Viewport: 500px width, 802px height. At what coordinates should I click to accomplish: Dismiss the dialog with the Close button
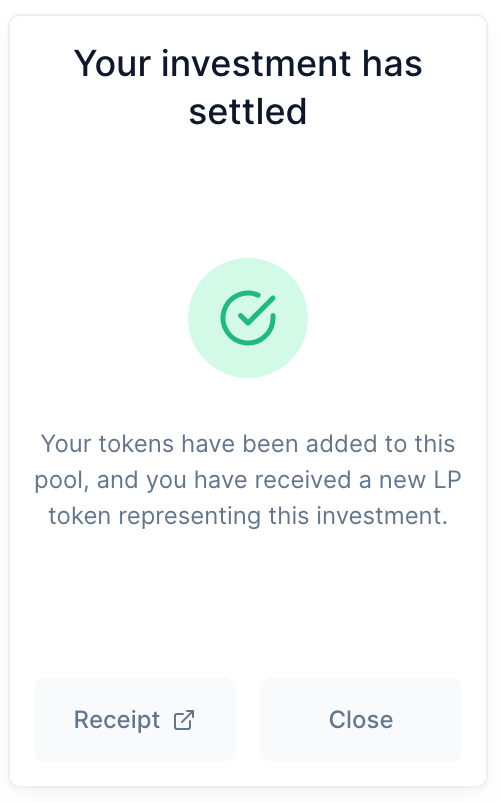(361, 720)
